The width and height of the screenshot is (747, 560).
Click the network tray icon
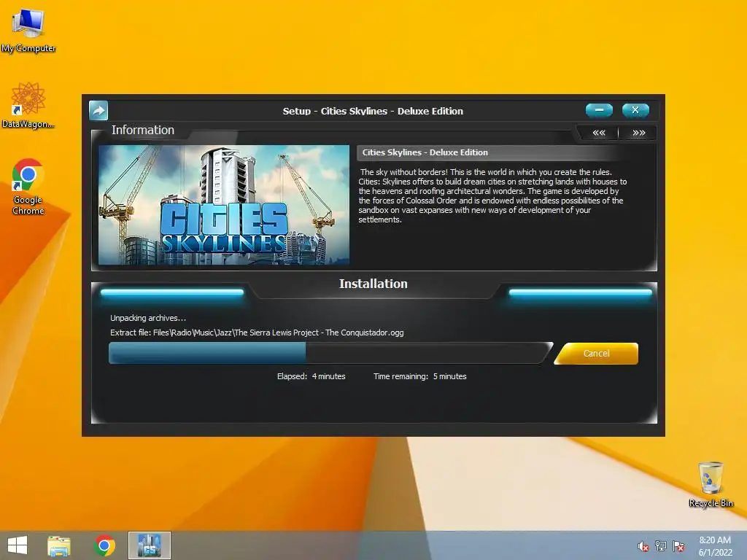tap(661, 546)
